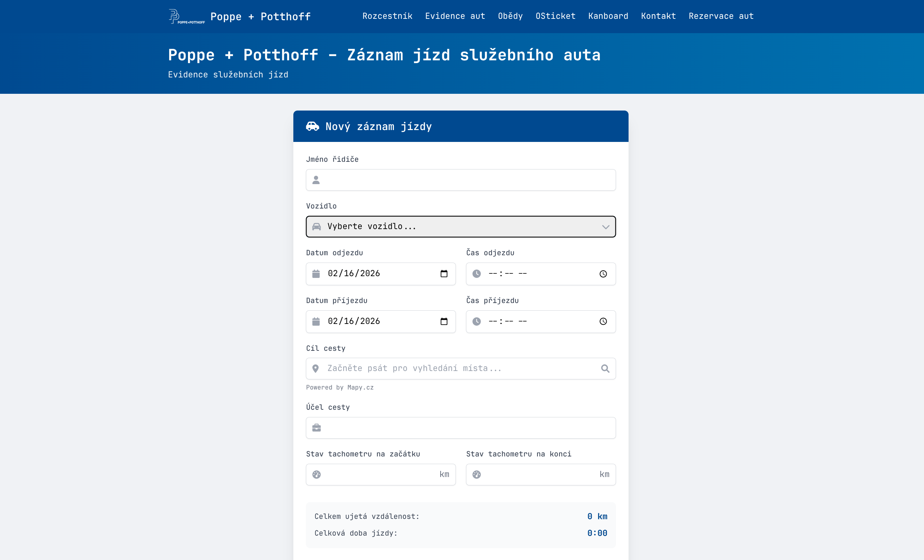Click the Cíl cesty label
The height and width of the screenshot is (560, 924).
point(325,348)
